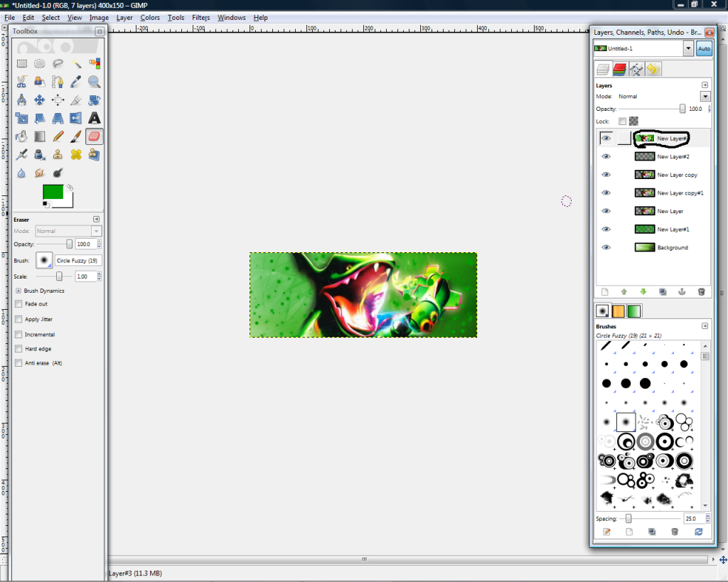Select the Free Select lasso tool
This screenshot has width=728, height=582.
[x=58, y=63]
